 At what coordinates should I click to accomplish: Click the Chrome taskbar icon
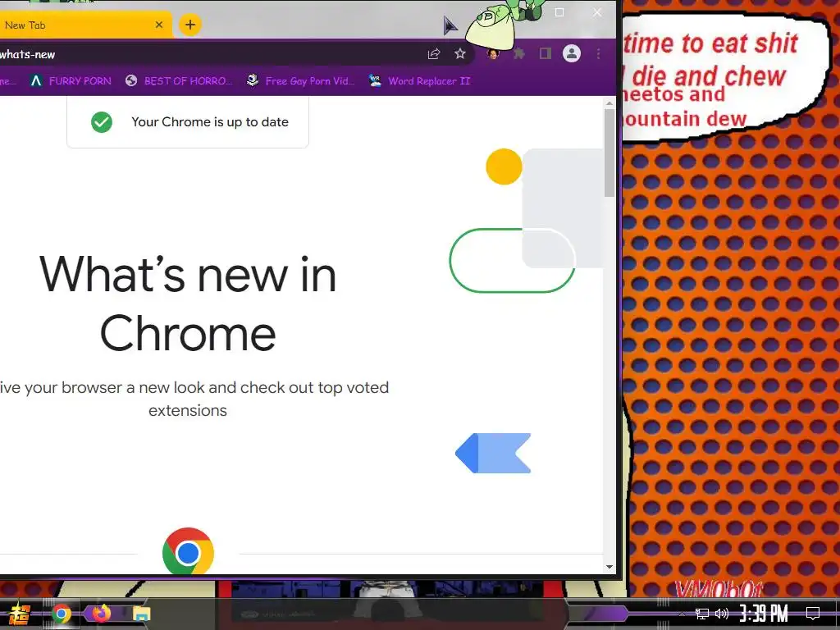[62, 614]
